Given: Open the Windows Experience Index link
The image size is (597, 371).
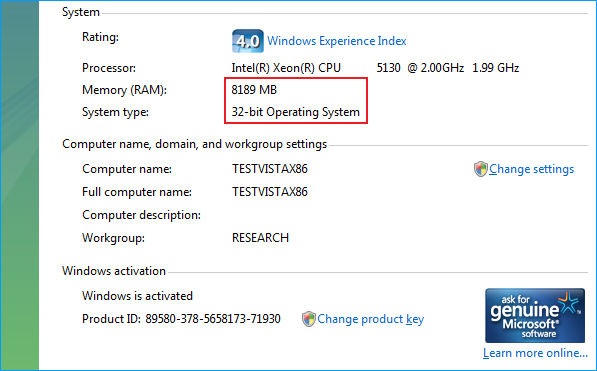Looking at the screenshot, I should coord(337,41).
